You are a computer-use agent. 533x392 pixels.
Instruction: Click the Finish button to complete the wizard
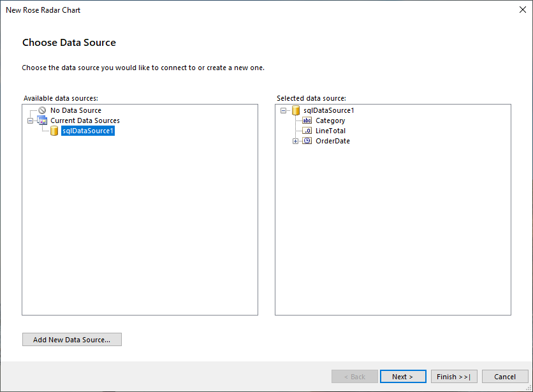(454, 376)
